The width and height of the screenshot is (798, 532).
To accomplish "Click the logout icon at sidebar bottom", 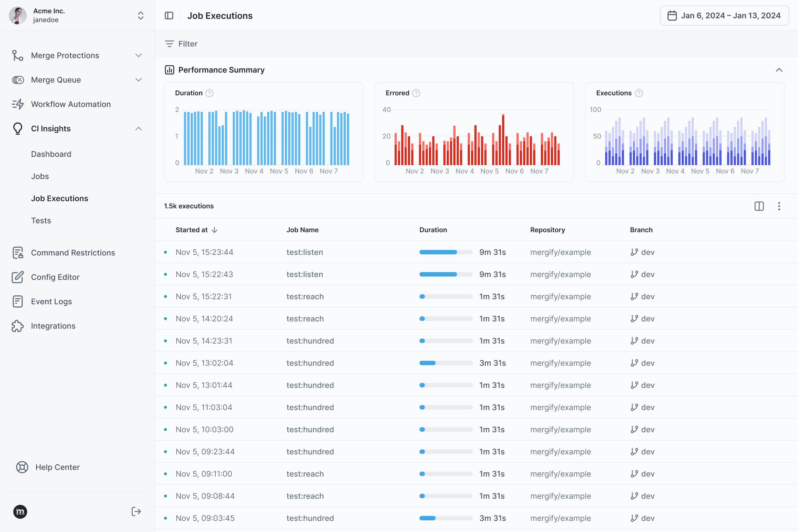I will (136, 511).
